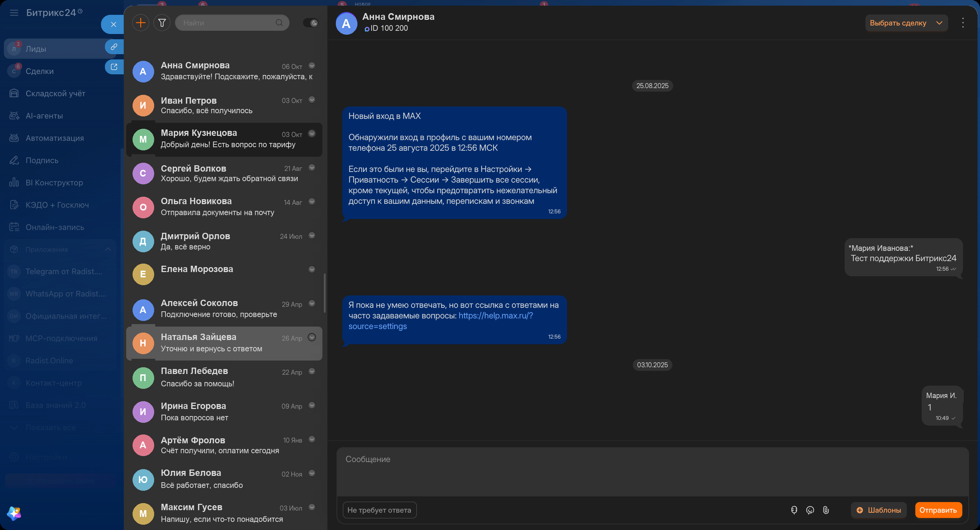The width and height of the screenshot is (980, 530).
Task: Focus the Найти search field
Action: pyautogui.click(x=232, y=23)
